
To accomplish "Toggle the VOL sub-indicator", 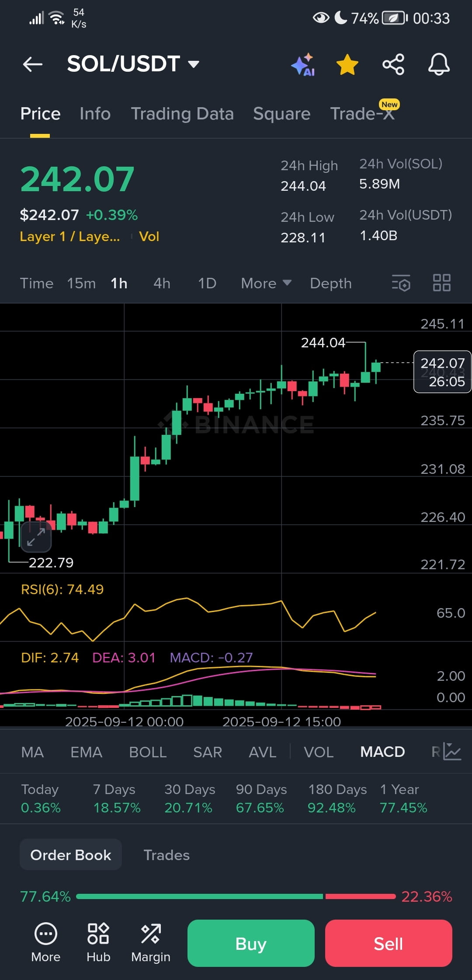I will [319, 752].
